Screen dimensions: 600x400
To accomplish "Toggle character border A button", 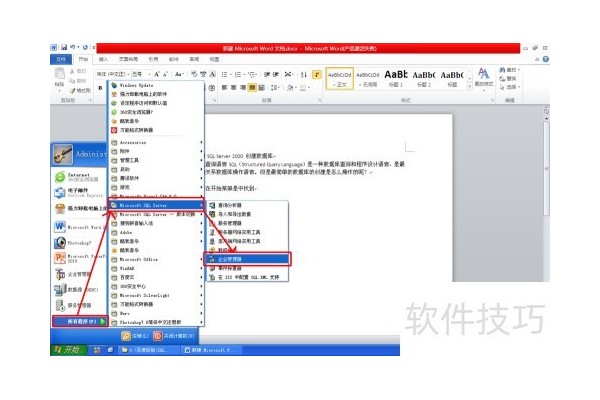I will [x=213, y=74].
